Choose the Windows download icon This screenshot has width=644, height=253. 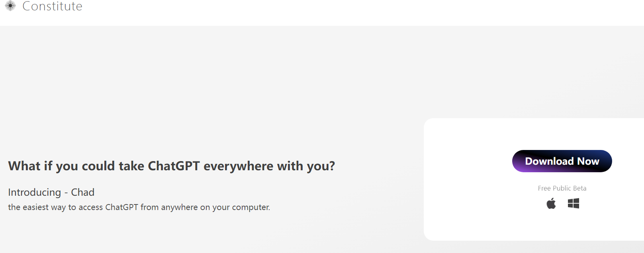tap(574, 204)
